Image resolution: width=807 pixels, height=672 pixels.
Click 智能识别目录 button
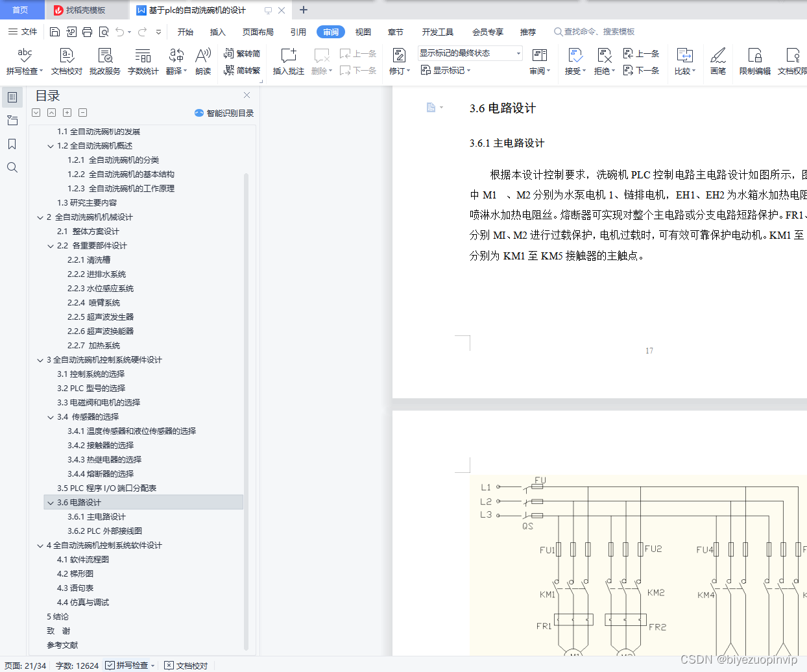click(x=224, y=113)
